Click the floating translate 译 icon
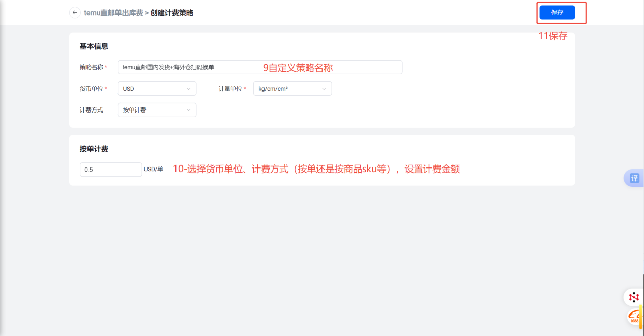This screenshot has height=336, width=644. point(634,178)
